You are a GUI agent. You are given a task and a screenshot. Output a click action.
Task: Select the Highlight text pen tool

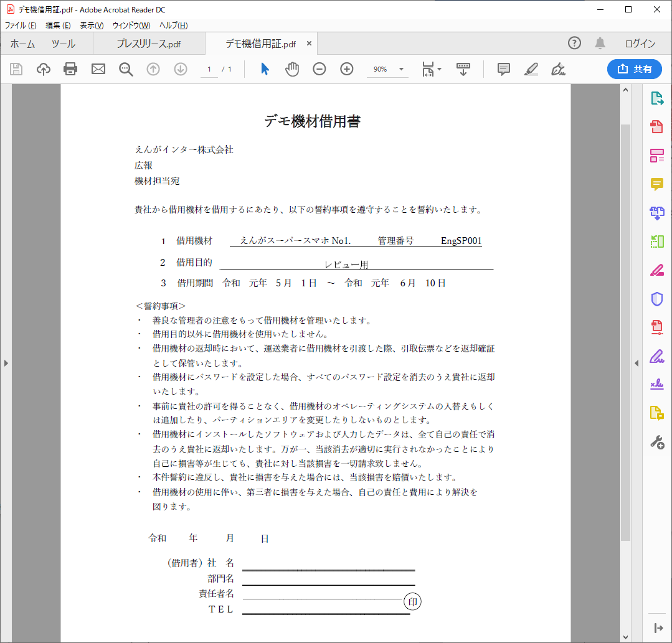point(531,69)
